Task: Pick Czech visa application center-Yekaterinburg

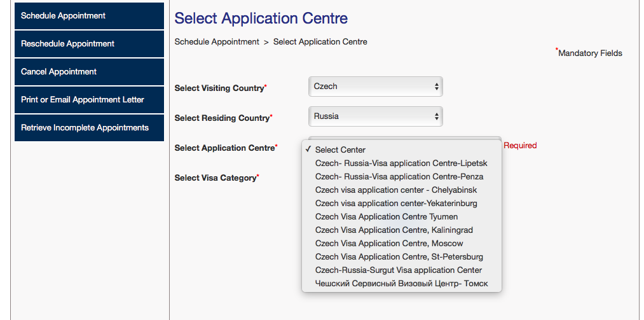Action: 396,204
